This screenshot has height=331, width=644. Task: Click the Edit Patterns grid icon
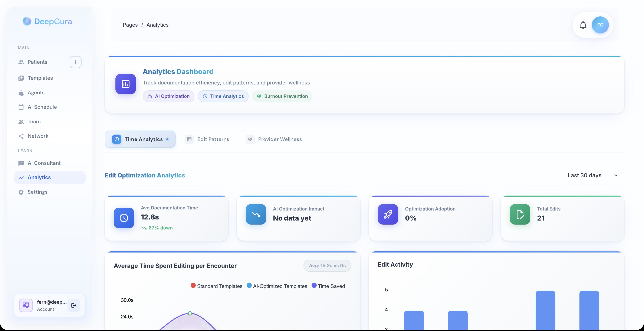click(x=189, y=139)
